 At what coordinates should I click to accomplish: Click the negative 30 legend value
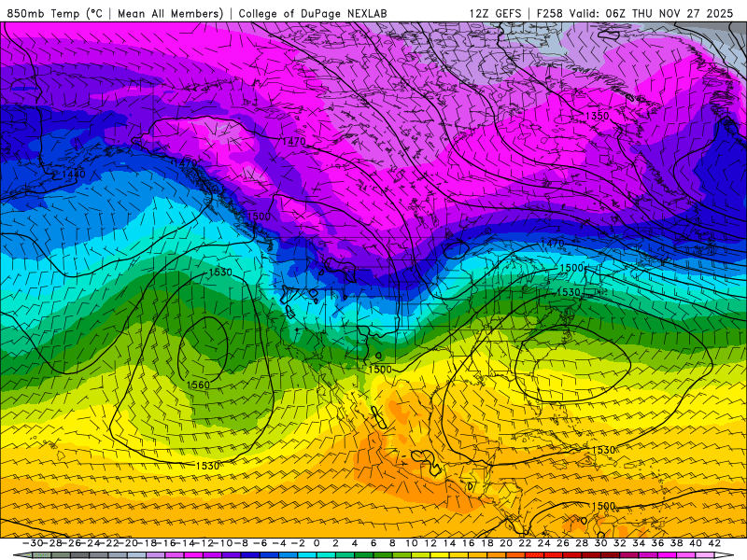(x=33, y=543)
